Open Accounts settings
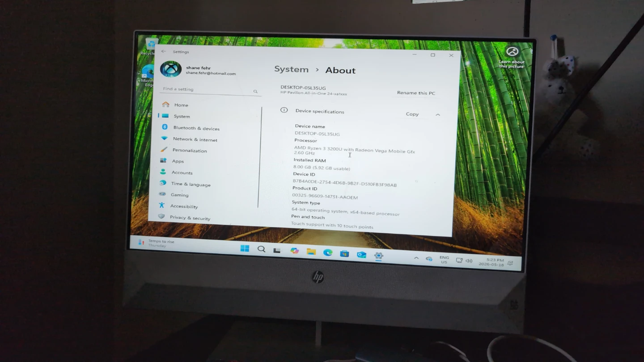Viewport: 644px width, 362px height. (x=182, y=173)
